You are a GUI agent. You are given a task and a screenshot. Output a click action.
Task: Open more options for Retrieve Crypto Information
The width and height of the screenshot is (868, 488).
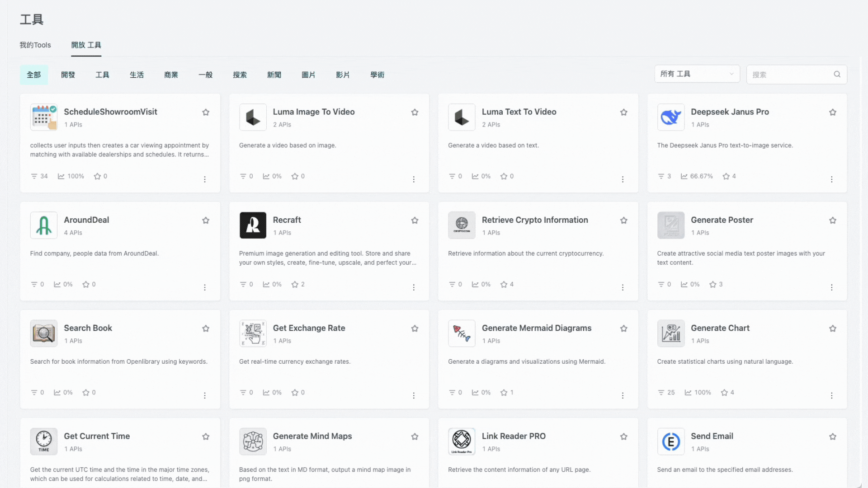[623, 287]
